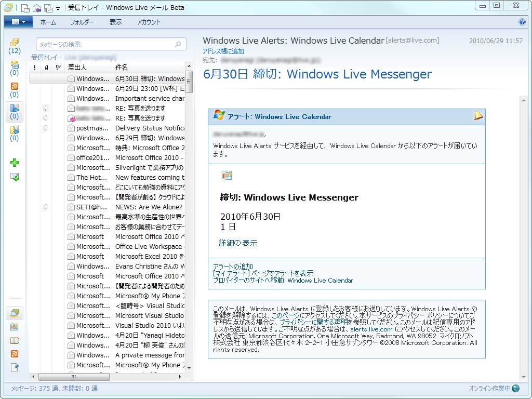Viewport: 532px width, 399px height.
Task: Click the アドレス帳に追加 link
Action: pyautogui.click(x=223, y=51)
